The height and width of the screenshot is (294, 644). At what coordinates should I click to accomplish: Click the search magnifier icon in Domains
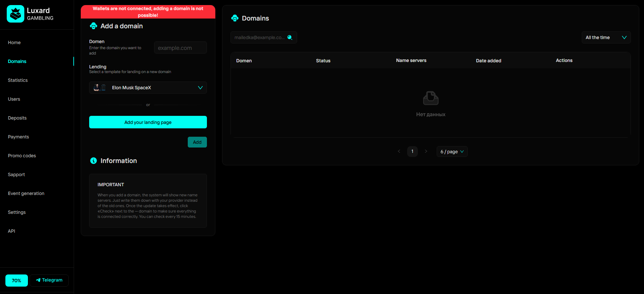pyautogui.click(x=290, y=37)
